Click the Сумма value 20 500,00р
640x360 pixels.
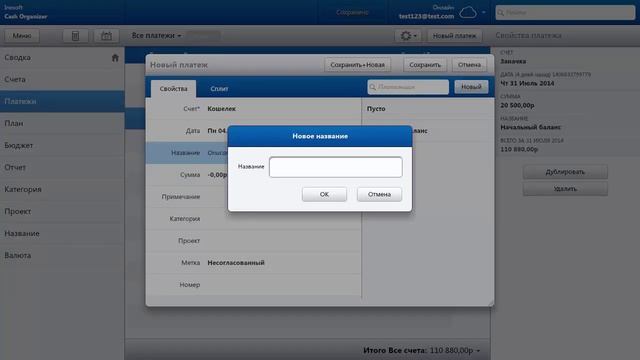coord(517,105)
